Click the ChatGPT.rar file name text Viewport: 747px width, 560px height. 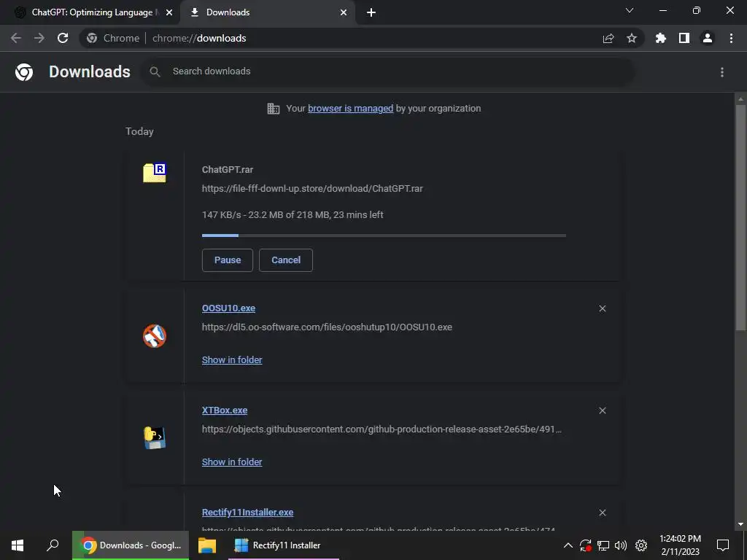coord(228,169)
